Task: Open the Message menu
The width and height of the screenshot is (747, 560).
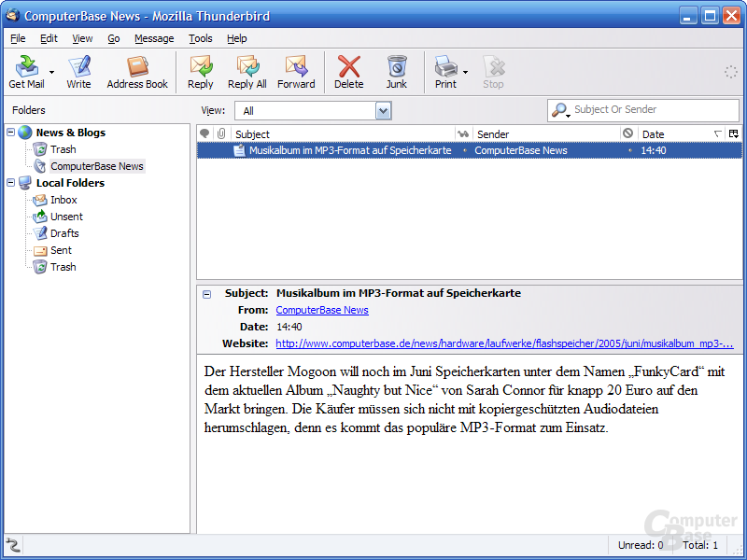Action: pyautogui.click(x=154, y=38)
